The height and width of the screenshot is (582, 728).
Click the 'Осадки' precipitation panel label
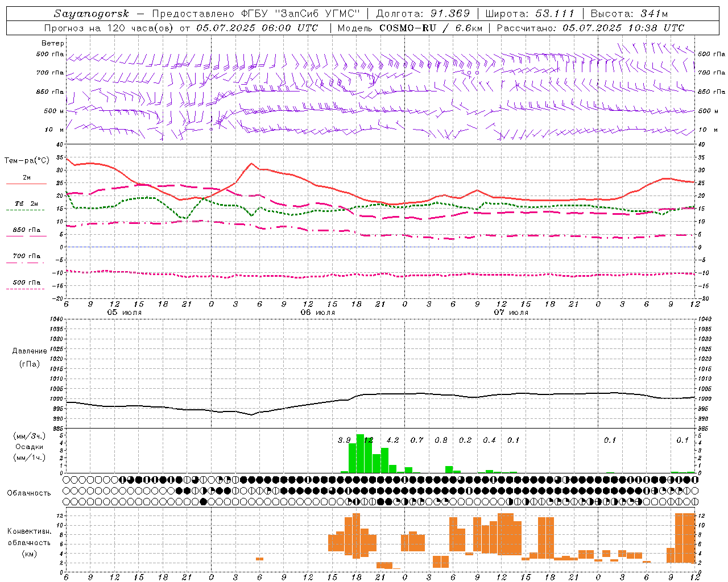pyautogui.click(x=29, y=447)
